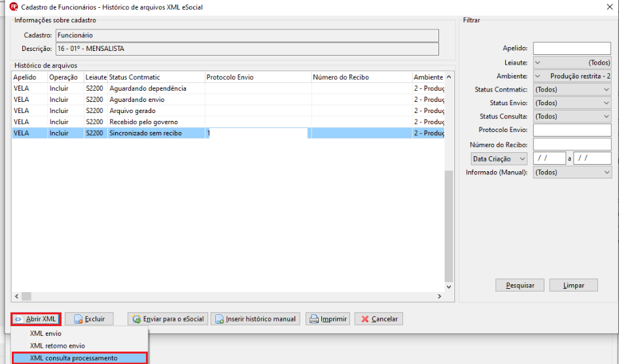Screen dimensions: 619x364
Task: Click the Ambiente column header
Action: pyautogui.click(x=429, y=77)
